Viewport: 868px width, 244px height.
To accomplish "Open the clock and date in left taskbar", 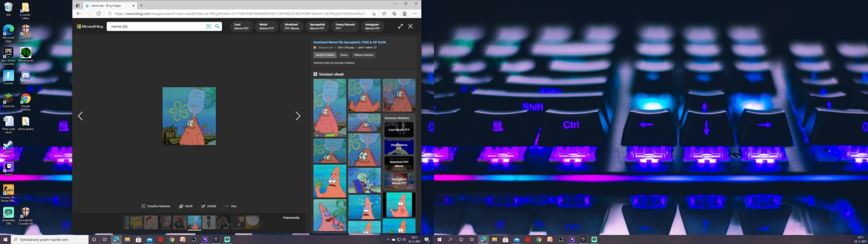I will (414, 240).
